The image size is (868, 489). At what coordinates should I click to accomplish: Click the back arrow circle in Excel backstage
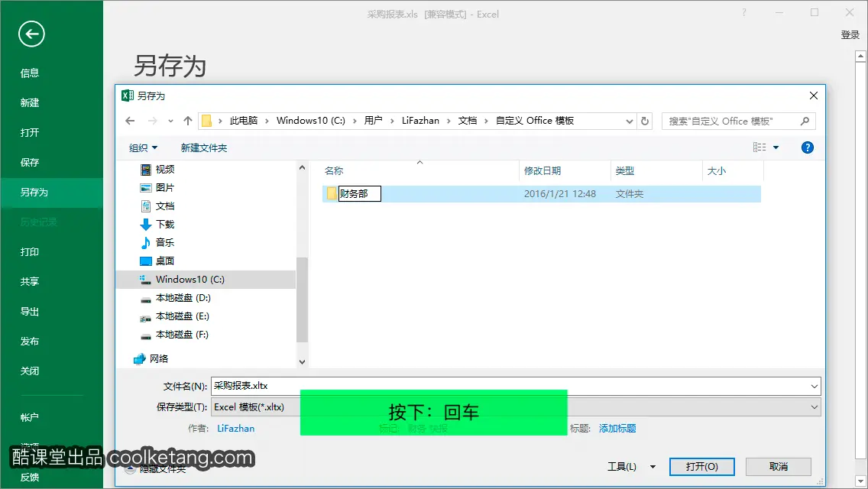31,34
